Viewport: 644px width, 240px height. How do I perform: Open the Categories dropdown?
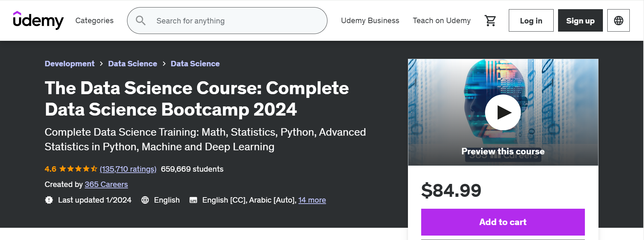pyautogui.click(x=94, y=20)
